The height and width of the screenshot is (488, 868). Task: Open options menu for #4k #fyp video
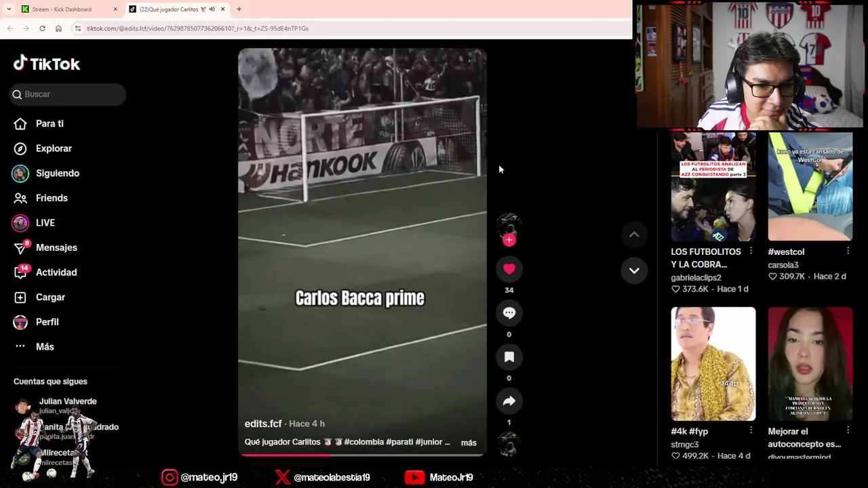pyautogui.click(x=751, y=430)
